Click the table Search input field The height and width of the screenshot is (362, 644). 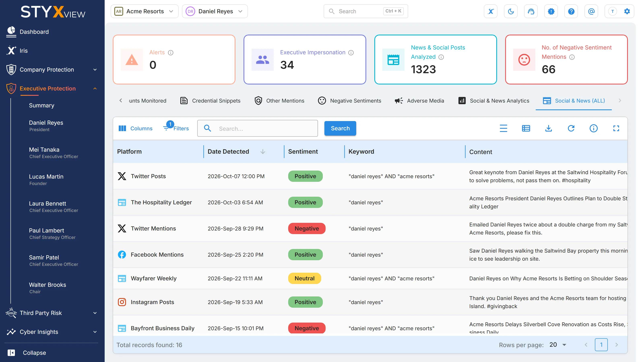(258, 129)
